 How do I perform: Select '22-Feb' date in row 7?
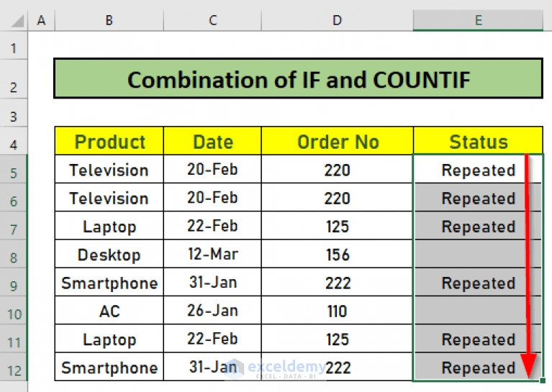[x=212, y=226]
